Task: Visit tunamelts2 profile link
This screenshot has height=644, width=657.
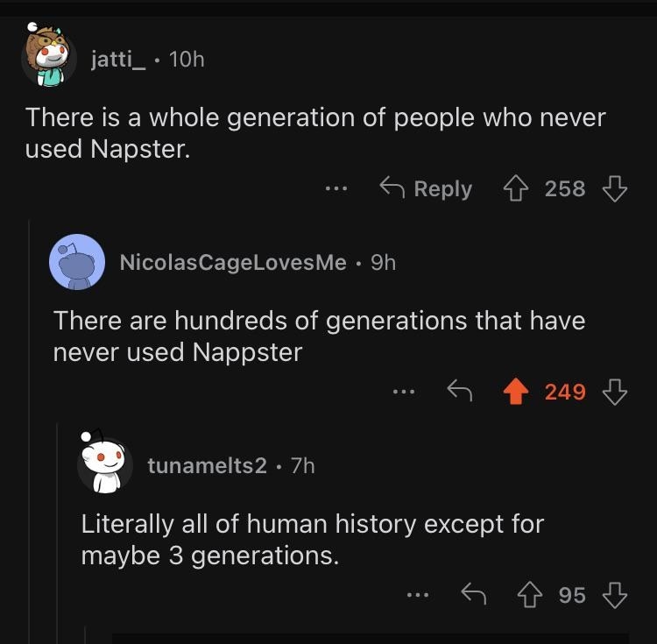Action: click(x=207, y=465)
